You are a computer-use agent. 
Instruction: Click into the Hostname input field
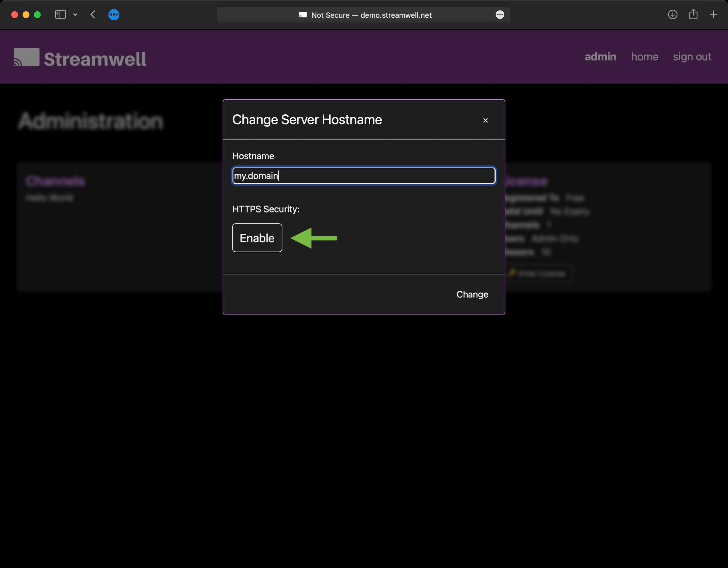[363, 176]
